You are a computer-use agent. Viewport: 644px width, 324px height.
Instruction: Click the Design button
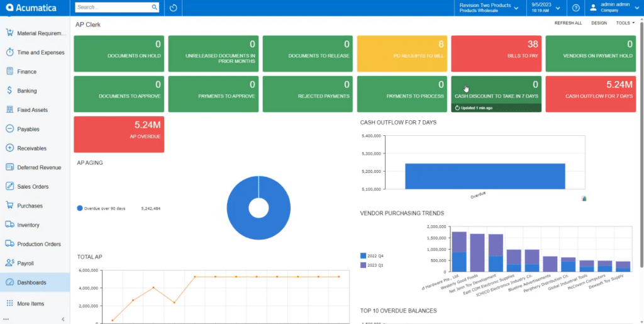(x=599, y=23)
